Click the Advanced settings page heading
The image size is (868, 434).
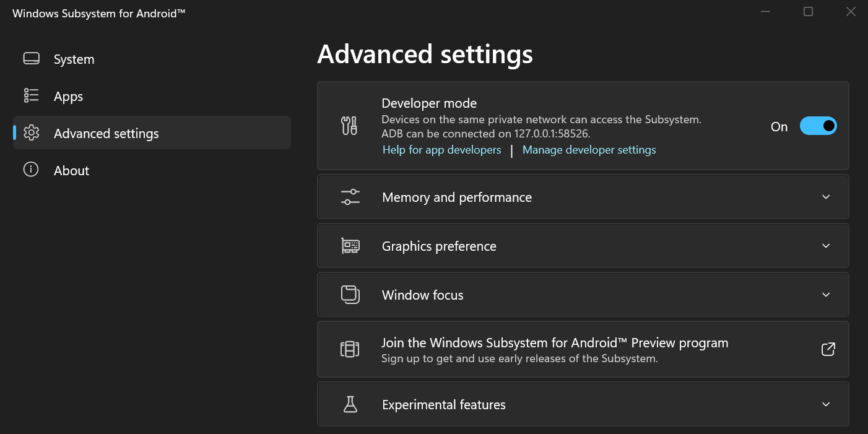pos(425,54)
